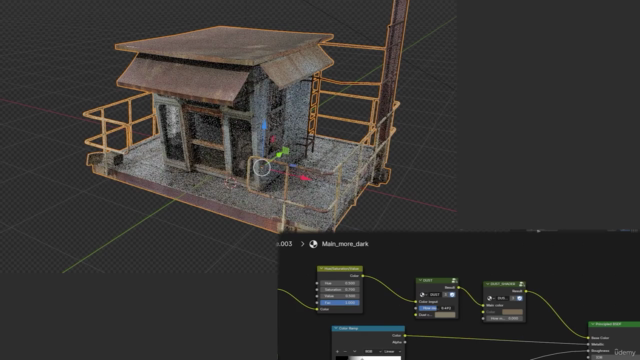This screenshot has width=640, height=360.
Task: Collapse the Hue/Saturation/Value node
Action: click(x=321, y=269)
